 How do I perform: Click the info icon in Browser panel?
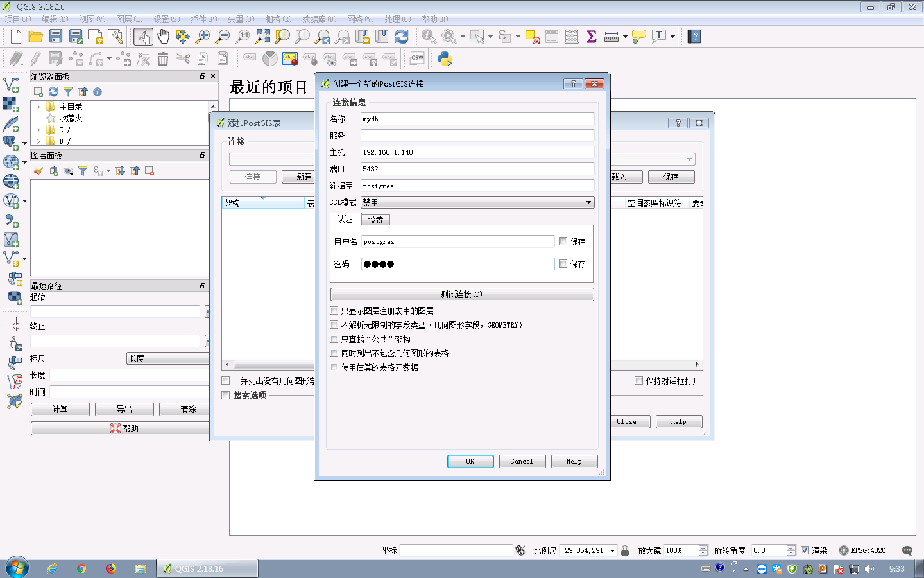coord(98,92)
